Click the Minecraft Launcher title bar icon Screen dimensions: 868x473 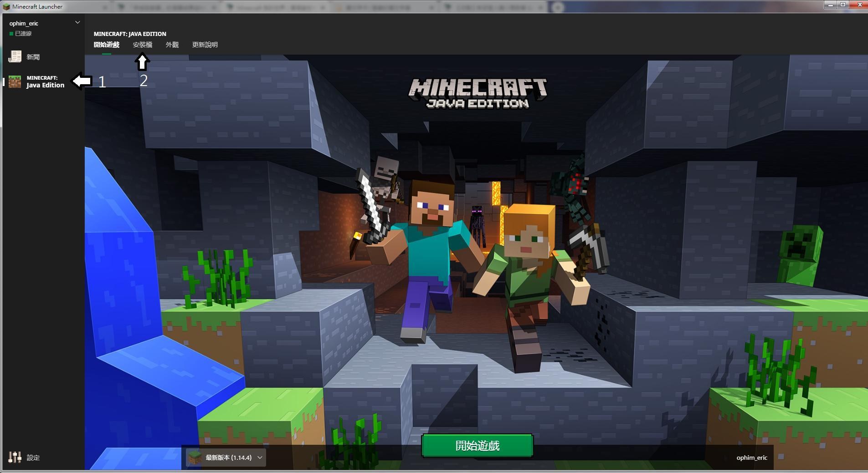point(6,6)
